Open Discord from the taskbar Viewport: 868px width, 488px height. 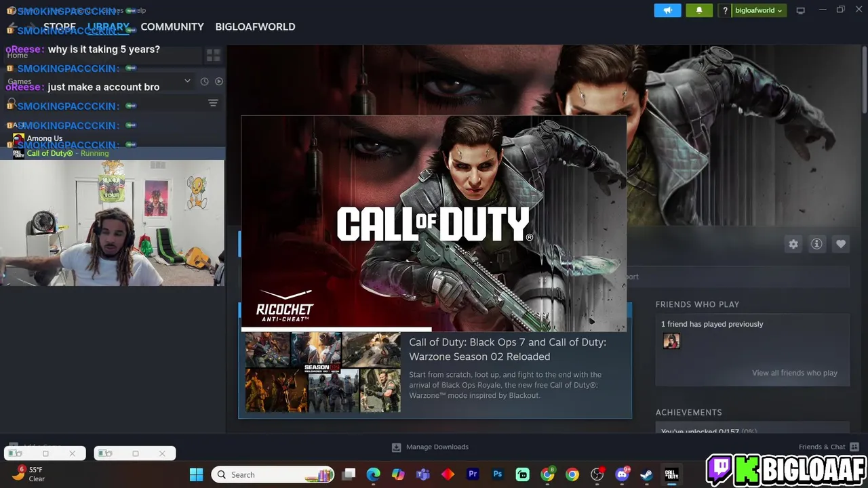622,474
